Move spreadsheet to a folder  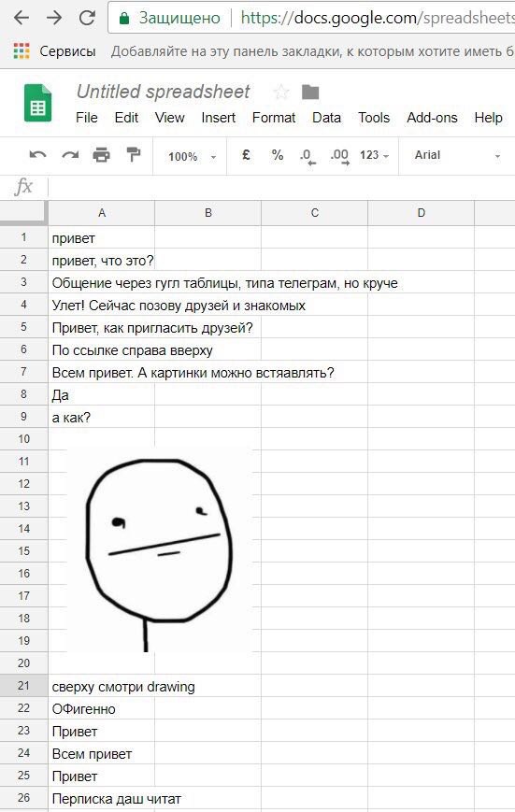pos(310,93)
